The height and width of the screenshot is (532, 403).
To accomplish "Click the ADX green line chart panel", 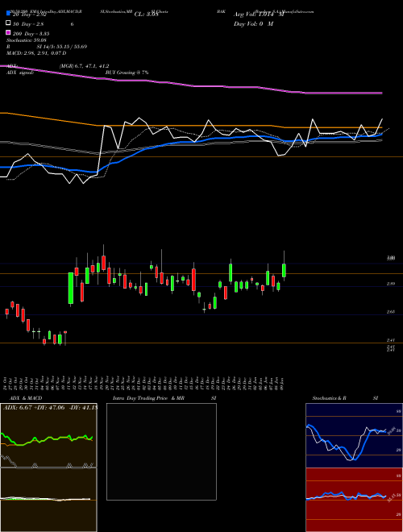I will (x=48, y=435).
